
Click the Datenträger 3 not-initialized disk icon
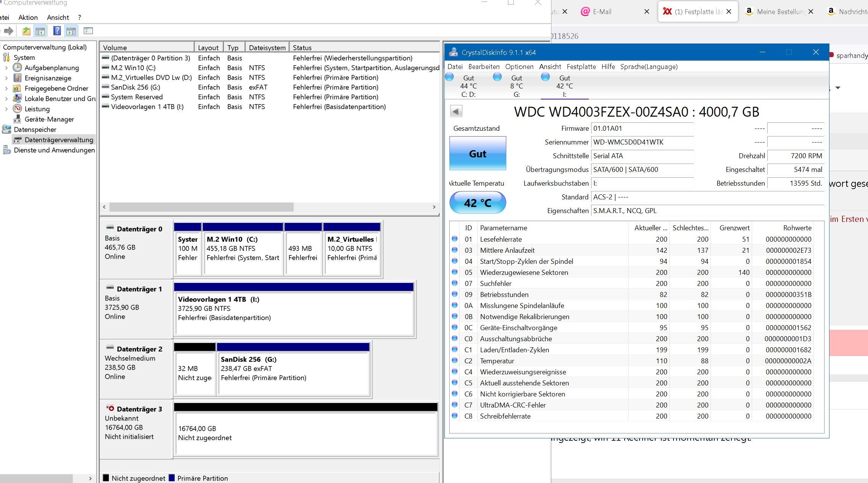110,408
